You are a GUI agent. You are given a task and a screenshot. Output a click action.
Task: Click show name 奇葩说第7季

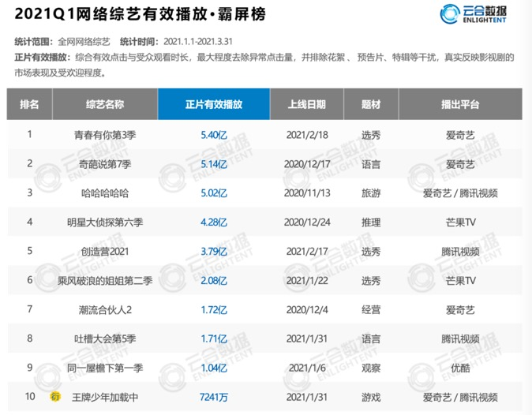[105, 164]
